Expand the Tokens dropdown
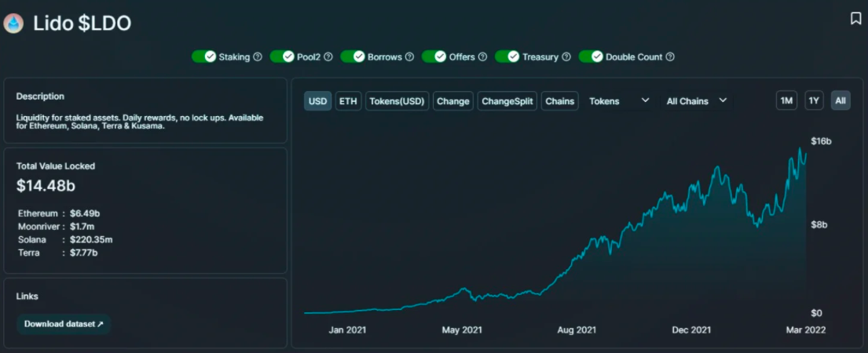Image resolution: width=868 pixels, height=353 pixels. tap(619, 101)
